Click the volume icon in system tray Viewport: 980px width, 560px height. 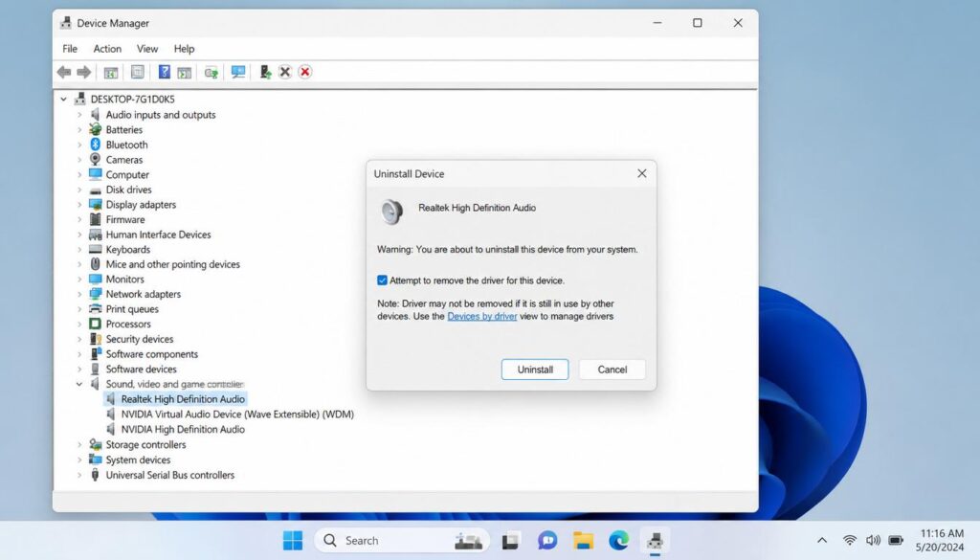pos(873,540)
